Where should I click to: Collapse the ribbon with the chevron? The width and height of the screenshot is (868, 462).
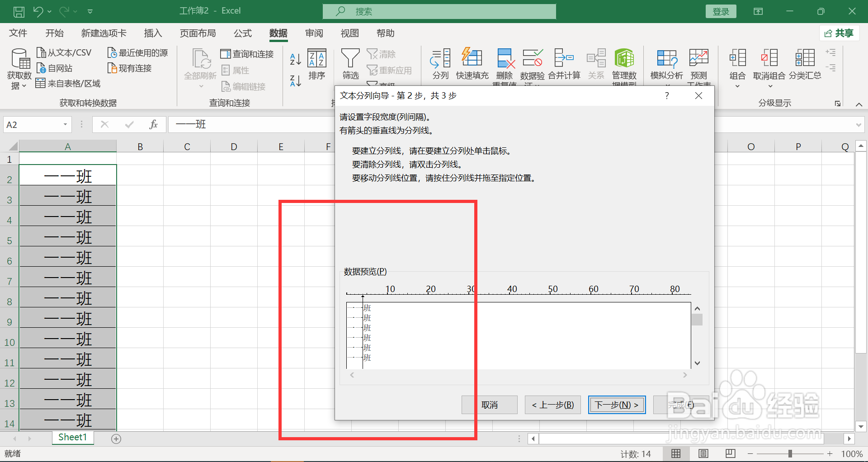point(859,104)
